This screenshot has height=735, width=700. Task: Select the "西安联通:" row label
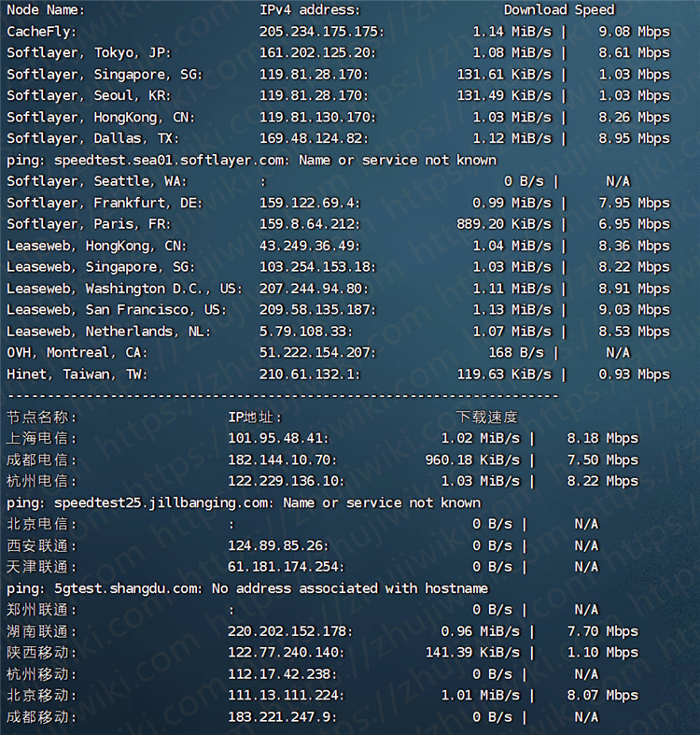pyautogui.click(x=42, y=546)
